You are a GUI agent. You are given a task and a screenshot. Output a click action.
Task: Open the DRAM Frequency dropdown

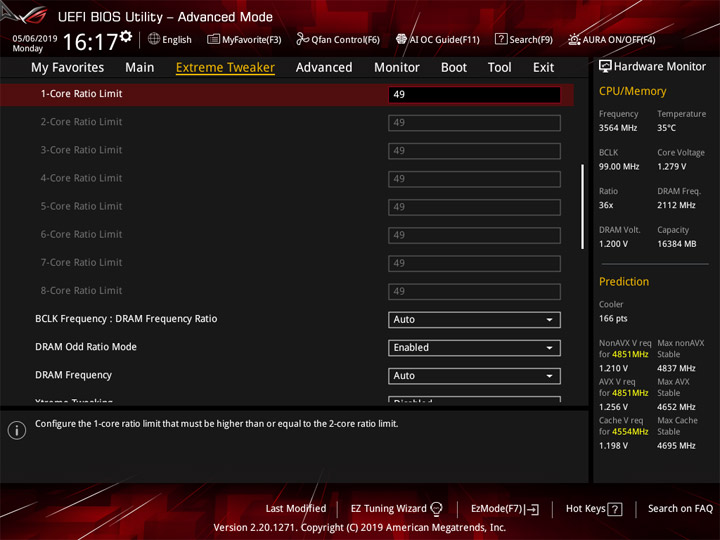(x=474, y=376)
